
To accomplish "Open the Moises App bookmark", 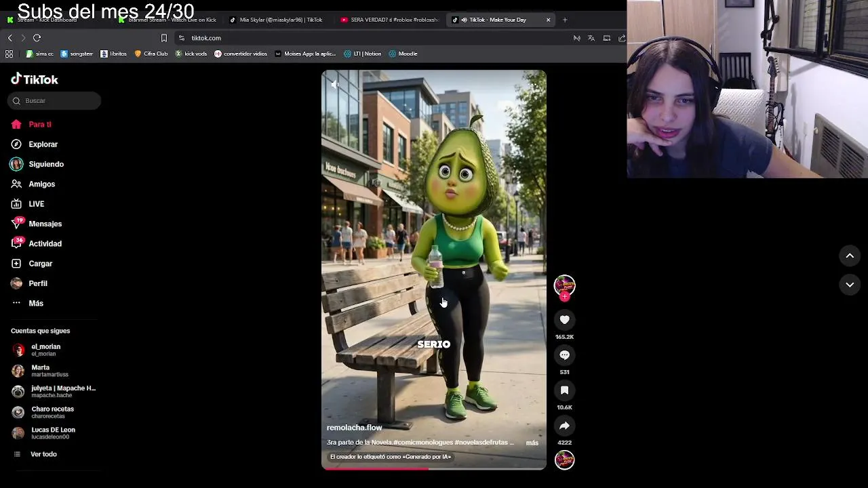I will pyautogui.click(x=305, y=54).
